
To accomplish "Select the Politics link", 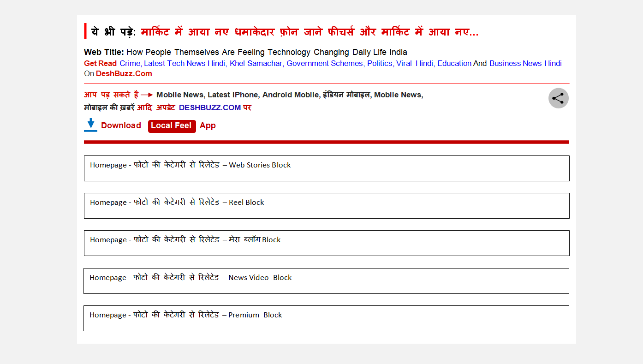I will click(x=379, y=64).
